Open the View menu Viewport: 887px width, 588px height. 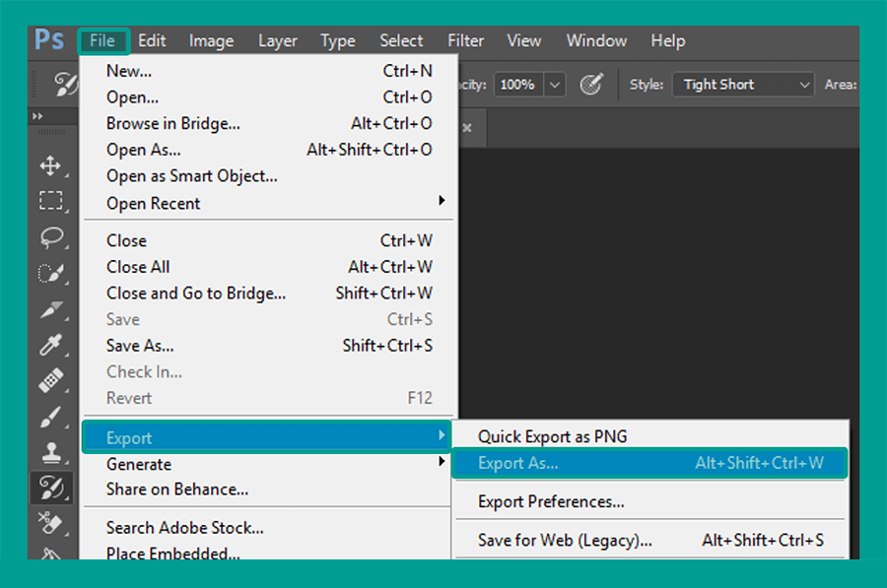[524, 40]
